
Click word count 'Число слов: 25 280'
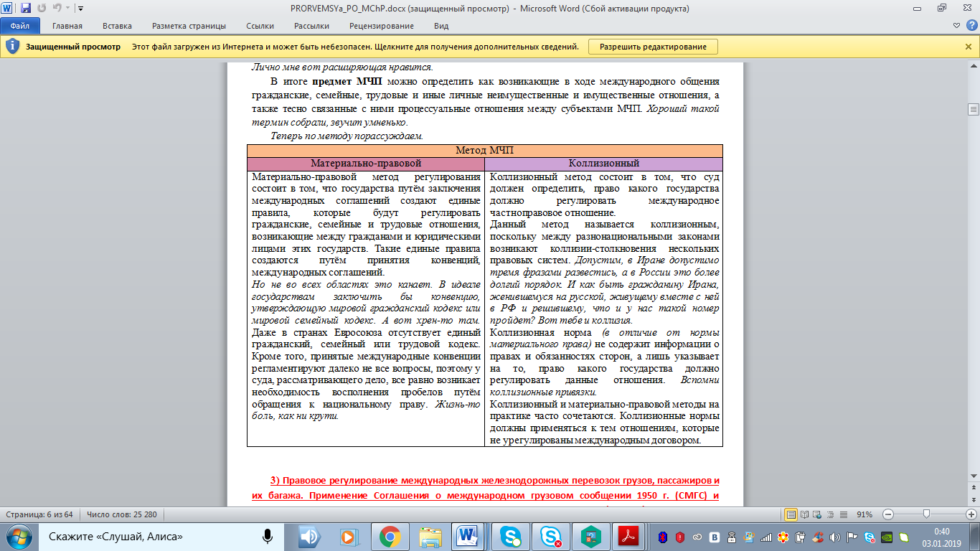click(122, 514)
